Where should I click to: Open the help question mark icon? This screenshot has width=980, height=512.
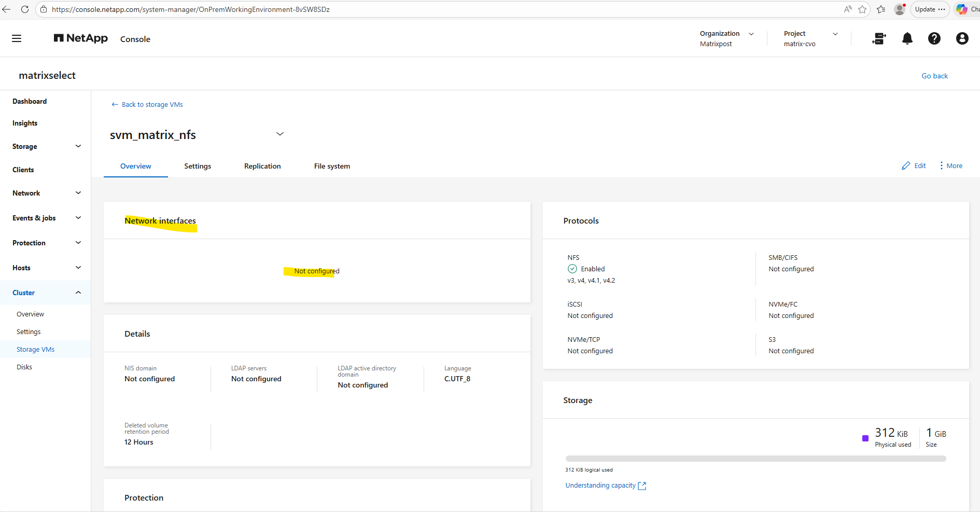[934, 38]
